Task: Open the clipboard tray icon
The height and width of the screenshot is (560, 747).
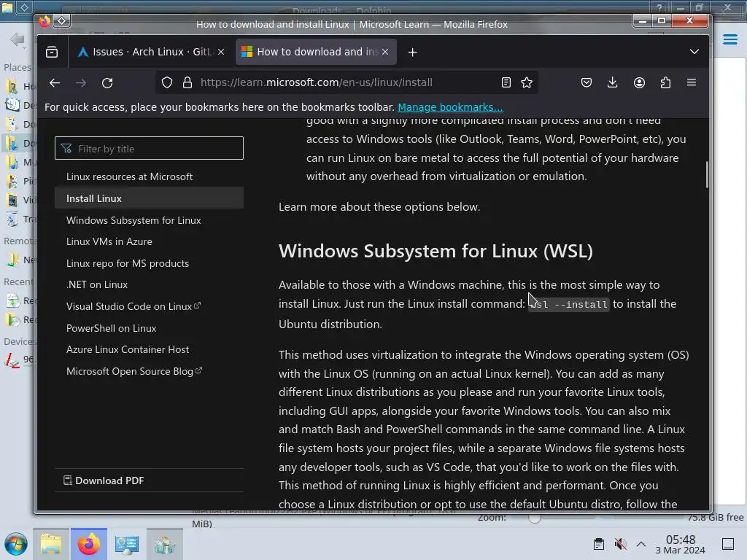Action: point(599,544)
